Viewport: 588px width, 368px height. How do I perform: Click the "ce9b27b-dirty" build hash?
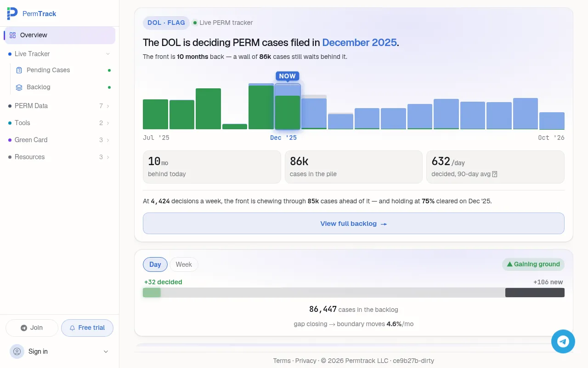413,361
